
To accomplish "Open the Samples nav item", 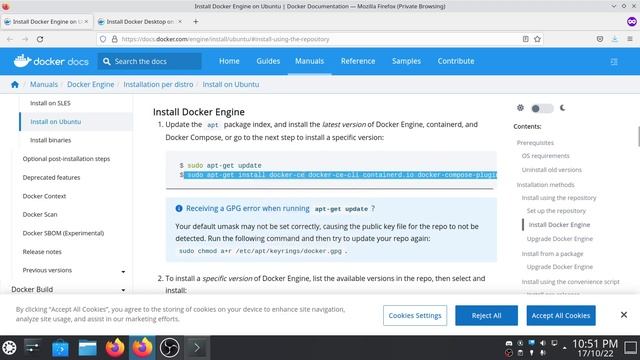I will click(406, 61).
